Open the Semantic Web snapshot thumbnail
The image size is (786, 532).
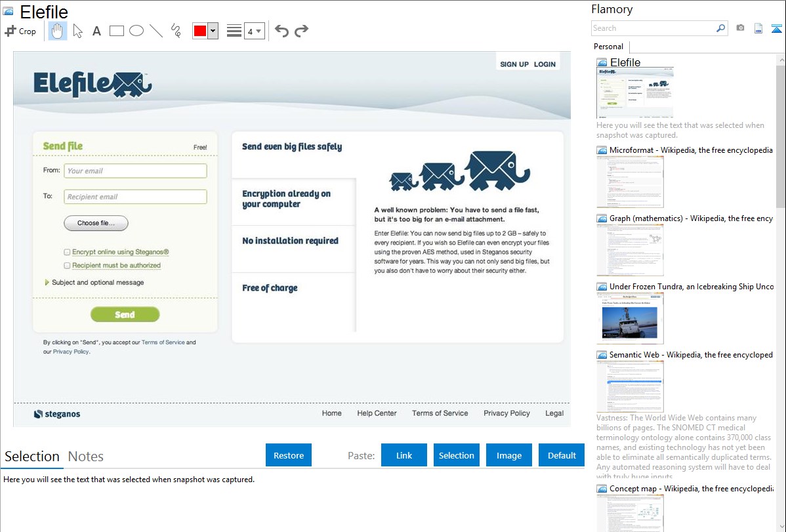click(630, 386)
